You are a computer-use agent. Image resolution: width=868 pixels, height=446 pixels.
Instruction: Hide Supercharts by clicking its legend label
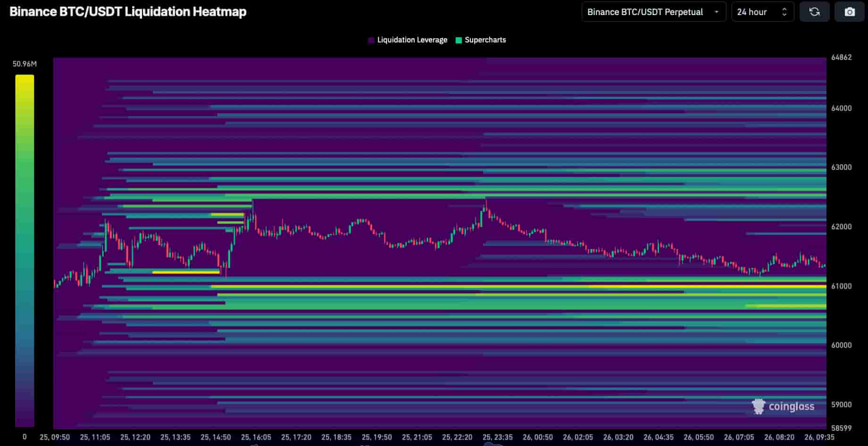pos(485,40)
